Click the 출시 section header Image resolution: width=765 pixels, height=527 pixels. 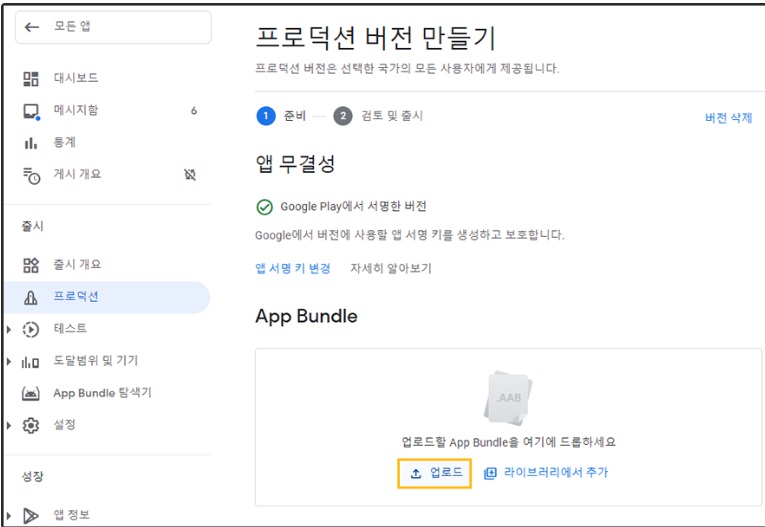[x=33, y=226]
